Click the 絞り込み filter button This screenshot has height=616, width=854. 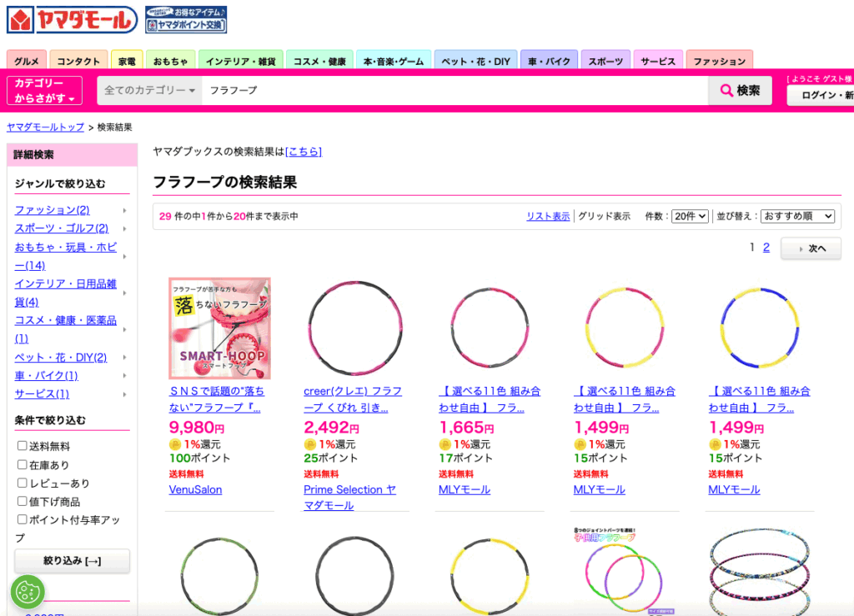point(72,561)
